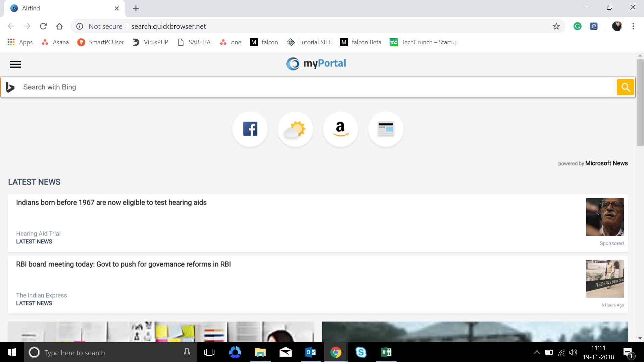
Task: Open Skype from the taskbar
Action: click(x=361, y=352)
